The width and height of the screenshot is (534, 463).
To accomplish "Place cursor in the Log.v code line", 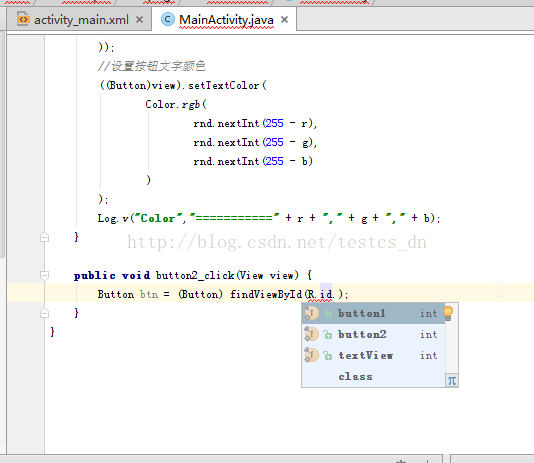I will tap(269, 218).
